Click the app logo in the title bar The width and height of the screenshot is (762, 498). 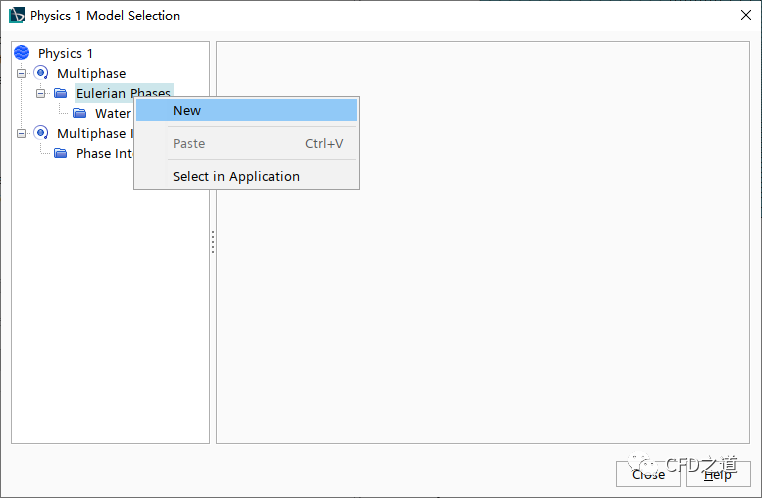click(17, 15)
